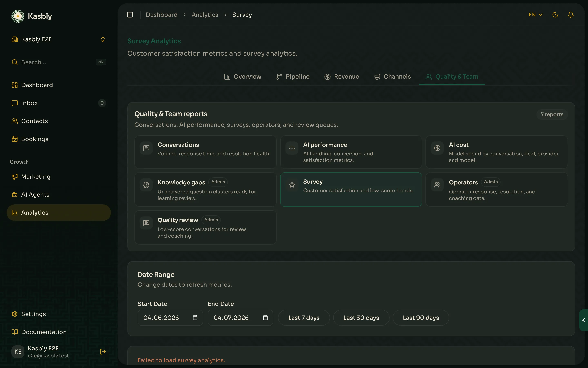Screen dimensions: 588x368
Task: Click the Failed to load survey analytics message
Action: point(181,360)
